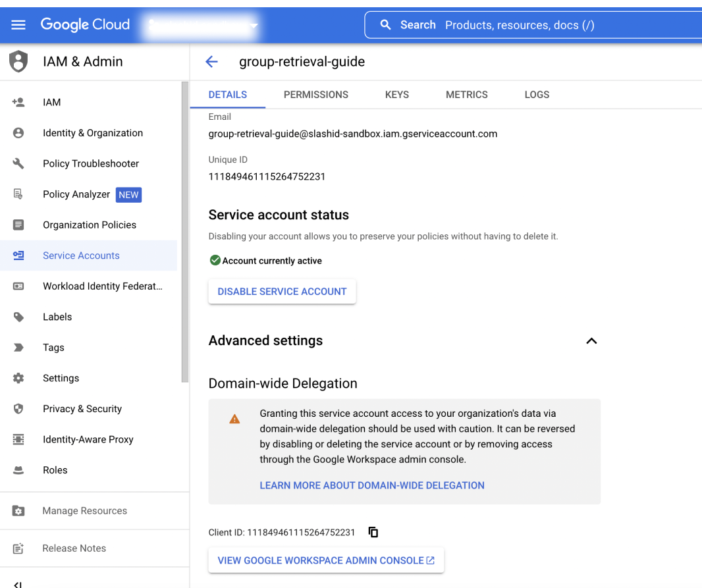
Task: Select the Tags sidebar icon
Action: coord(18,347)
